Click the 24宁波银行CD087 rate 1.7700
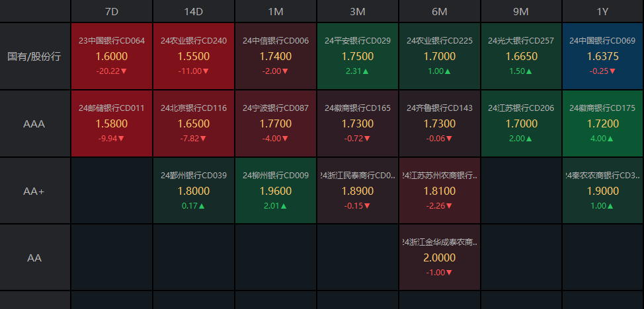Image resolution: width=644 pixels, height=309 pixels. pyautogui.click(x=276, y=123)
